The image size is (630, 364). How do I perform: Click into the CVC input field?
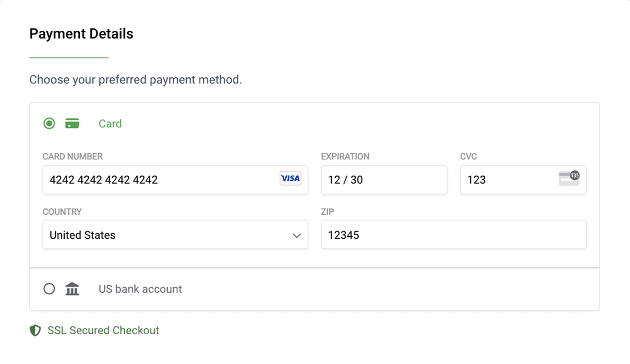[x=506, y=180]
